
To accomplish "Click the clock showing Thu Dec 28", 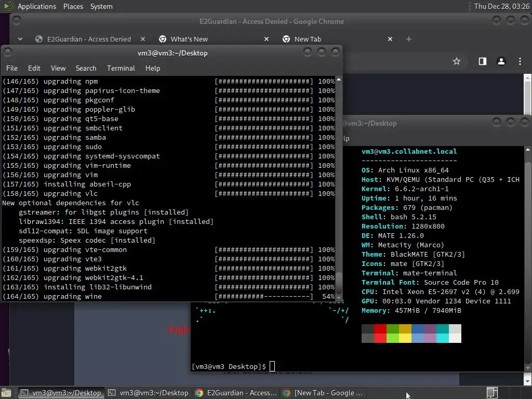I will 501,6.
